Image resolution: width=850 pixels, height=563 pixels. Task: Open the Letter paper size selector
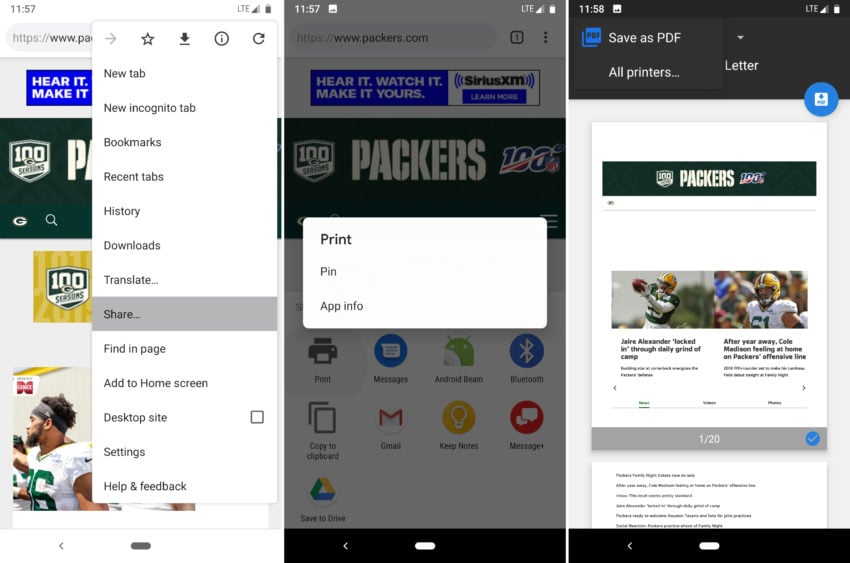[x=741, y=66]
